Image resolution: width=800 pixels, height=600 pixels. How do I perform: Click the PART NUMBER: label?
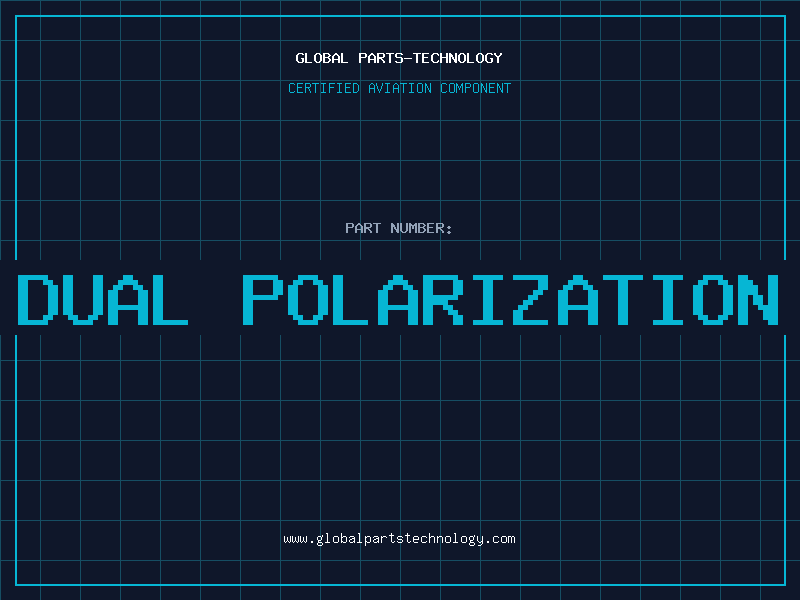tap(399, 228)
